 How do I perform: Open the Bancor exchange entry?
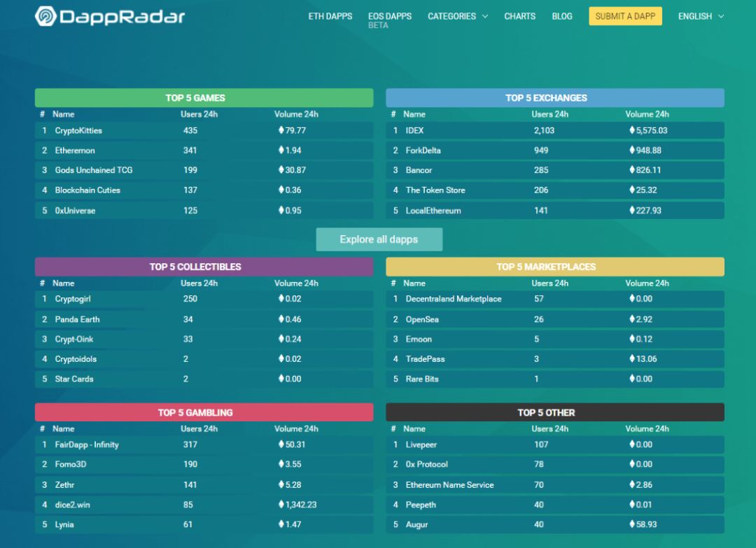click(419, 170)
